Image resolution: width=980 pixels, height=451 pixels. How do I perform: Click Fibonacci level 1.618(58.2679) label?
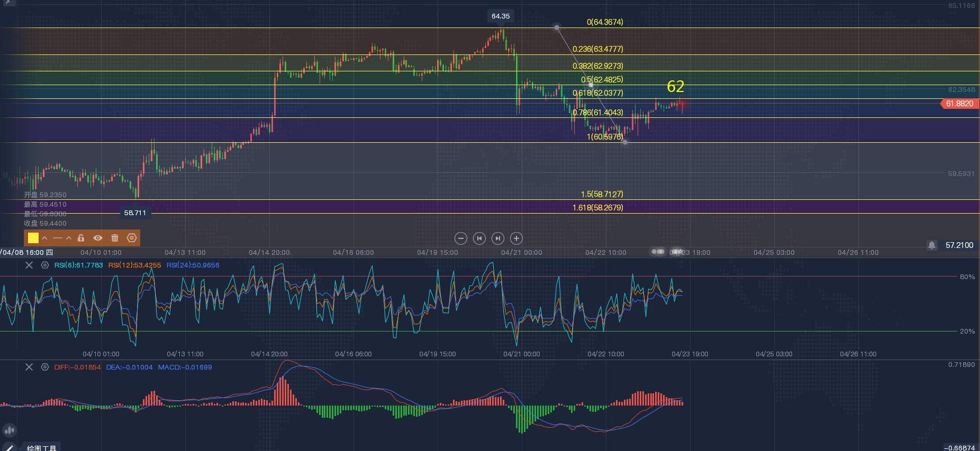tap(598, 208)
